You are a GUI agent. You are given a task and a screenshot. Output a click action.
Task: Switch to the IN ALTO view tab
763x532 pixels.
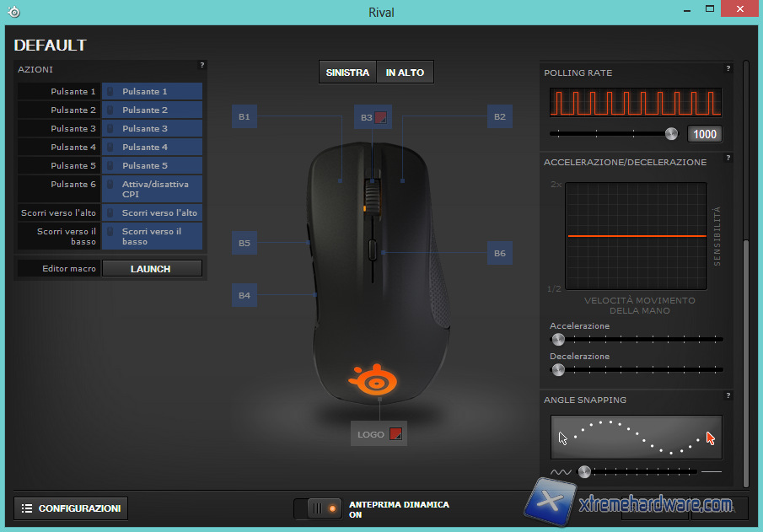(405, 73)
